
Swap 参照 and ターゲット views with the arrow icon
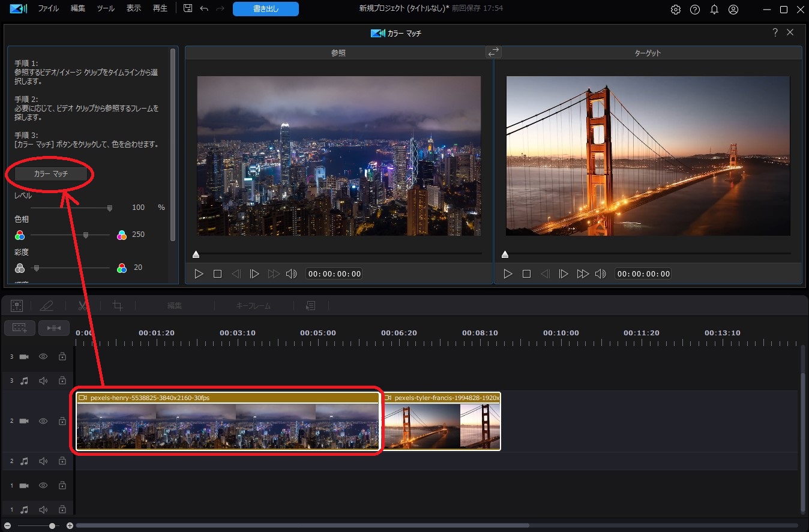coord(493,52)
